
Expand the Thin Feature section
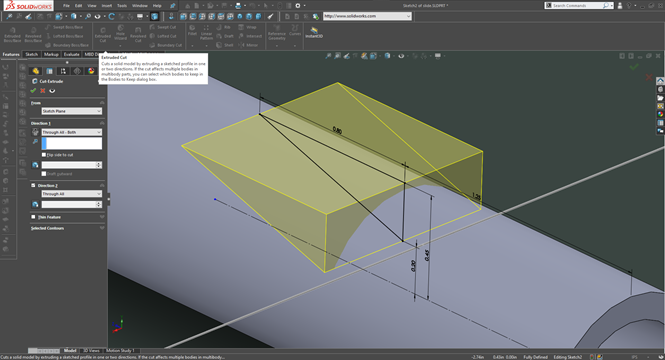[x=102, y=217]
